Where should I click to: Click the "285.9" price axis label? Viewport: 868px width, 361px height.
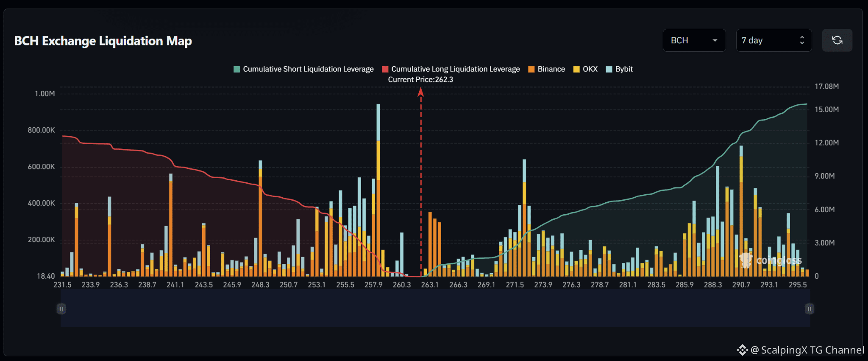[x=684, y=285]
